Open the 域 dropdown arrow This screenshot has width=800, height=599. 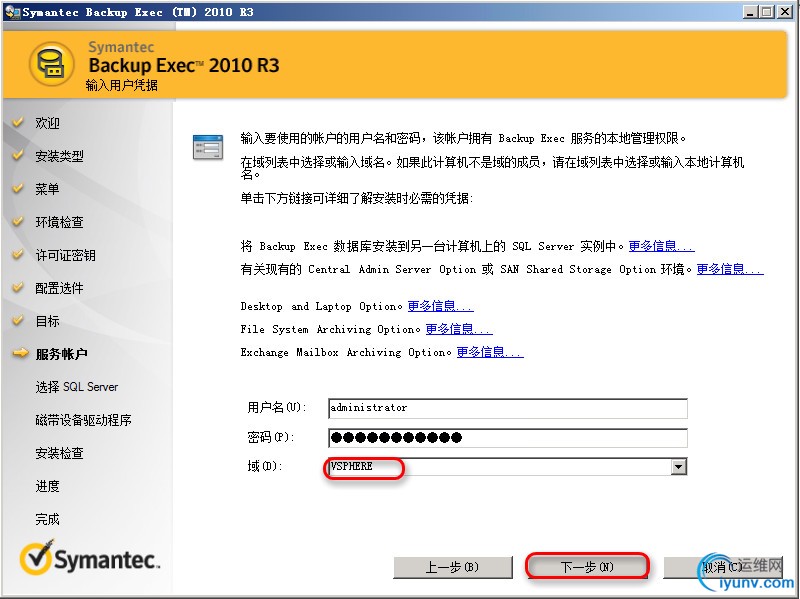678,466
